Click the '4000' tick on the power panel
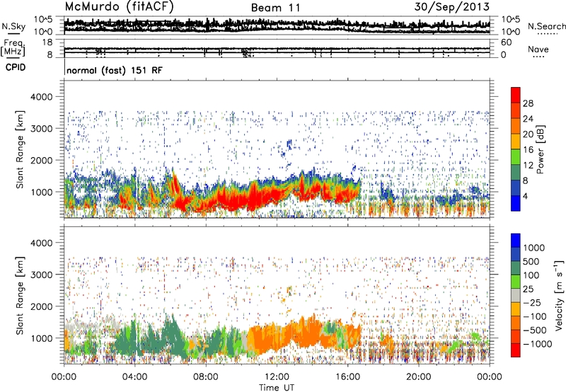Screen dimensions: 566x392 pyautogui.click(x=41, y=97)
